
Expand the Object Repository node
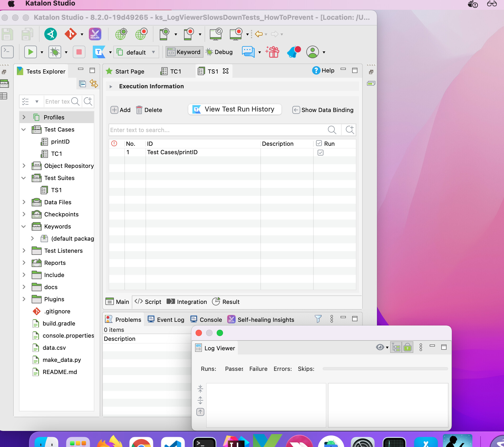24,166
